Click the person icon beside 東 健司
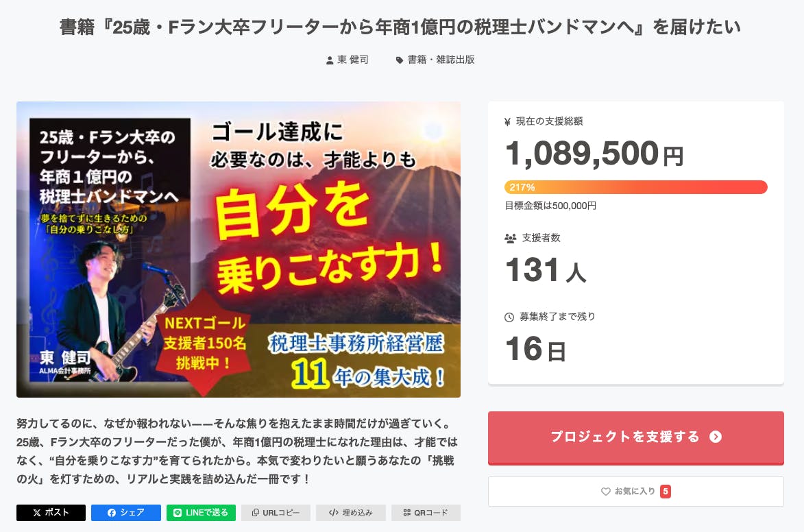The width and height of the screenshot is (804, 532). coord(330,60)
